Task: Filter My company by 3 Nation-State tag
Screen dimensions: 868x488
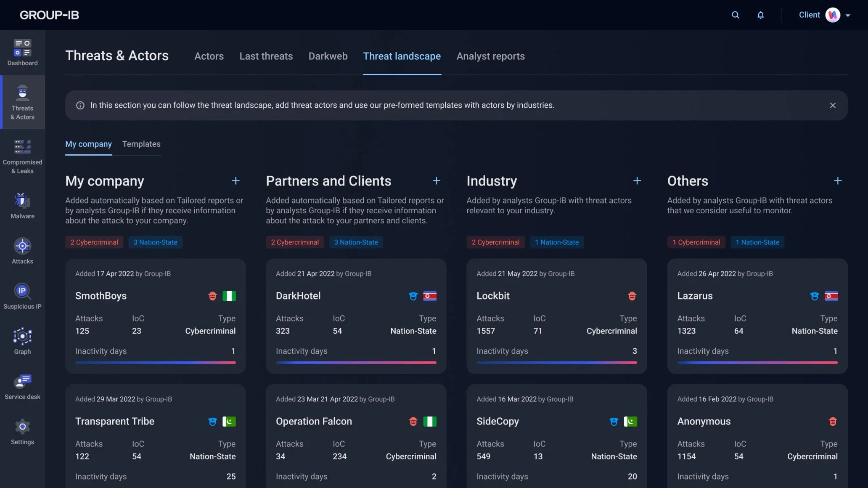Action: coord(155,242)
